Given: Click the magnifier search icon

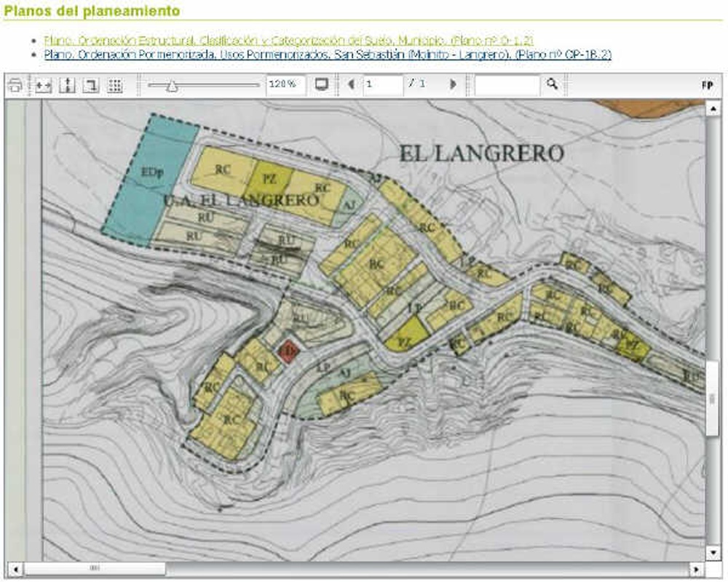Looking at the screenshot, I should tap(552, 84).
